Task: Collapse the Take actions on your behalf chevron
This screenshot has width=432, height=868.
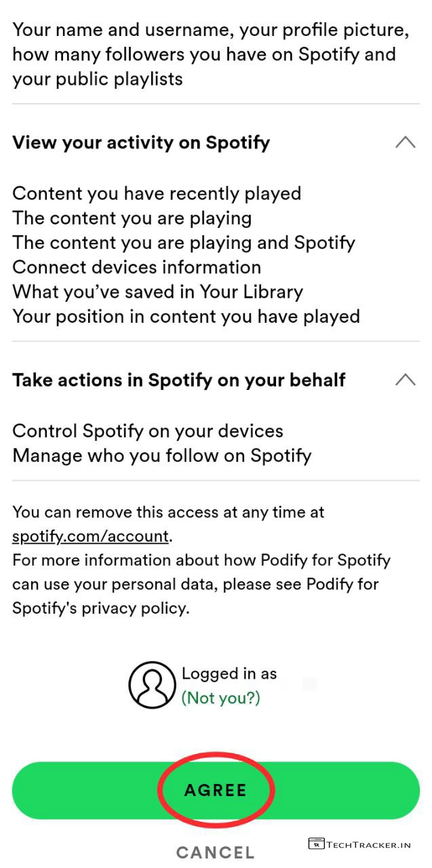Action: pyautogui.click(x=405, y=380)
